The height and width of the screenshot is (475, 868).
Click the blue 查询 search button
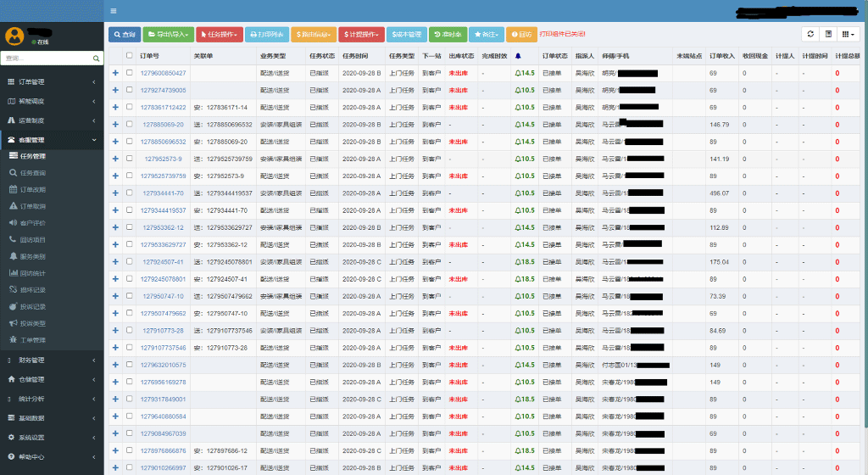pos(125,34)
